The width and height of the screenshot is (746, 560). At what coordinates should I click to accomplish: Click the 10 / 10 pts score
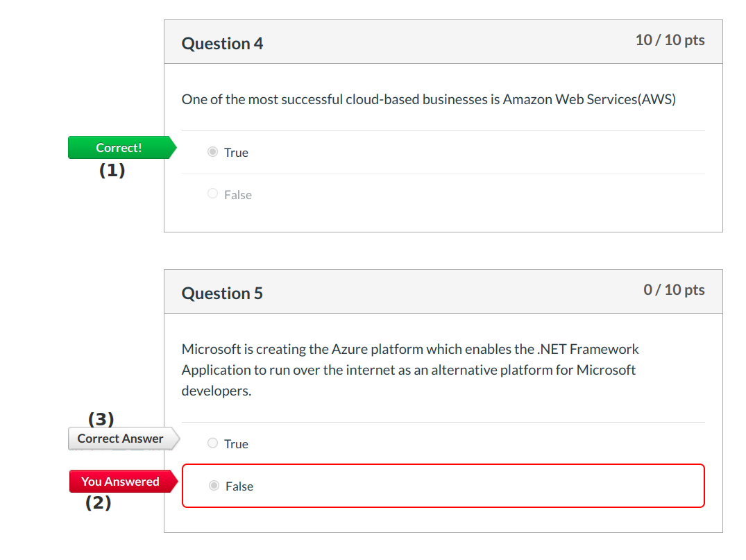[670, 40]
